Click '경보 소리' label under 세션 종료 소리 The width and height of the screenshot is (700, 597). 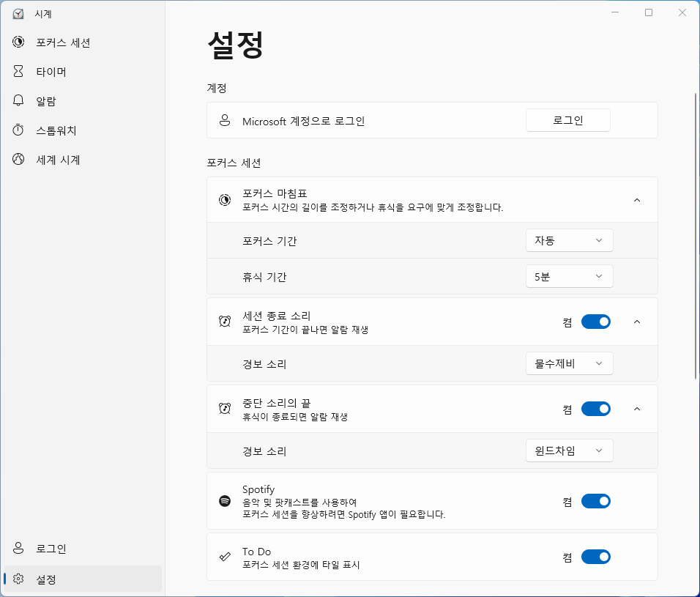264,364
